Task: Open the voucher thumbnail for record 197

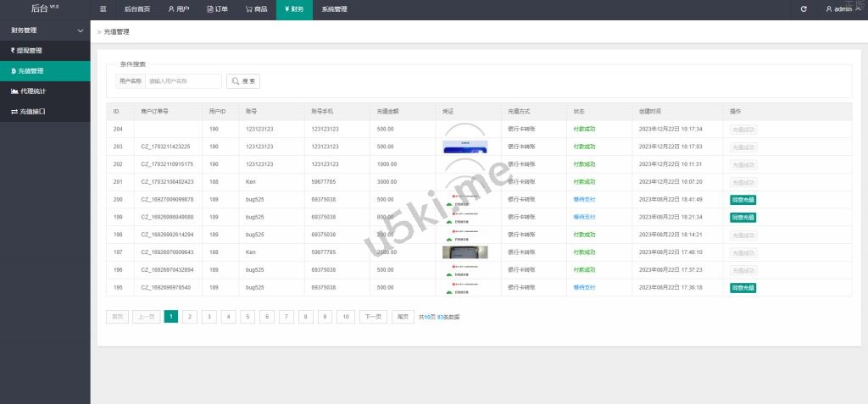Action: [x=465, y=252]
